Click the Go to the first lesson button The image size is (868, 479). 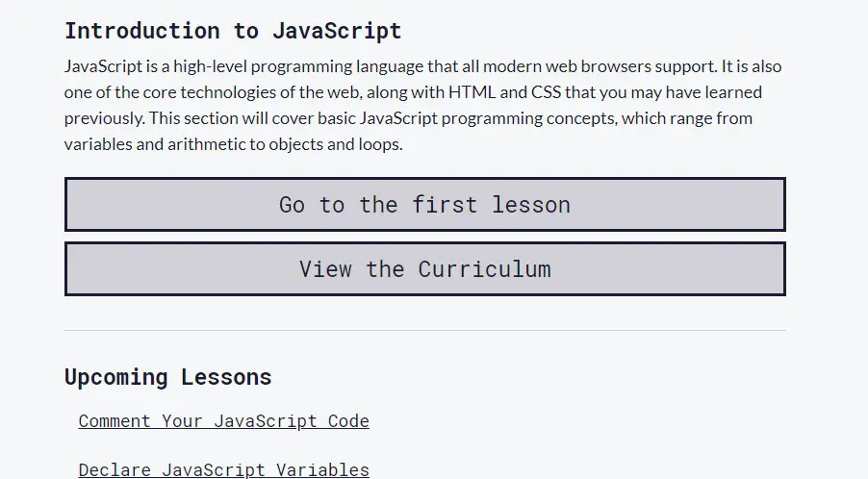(424, 205)
